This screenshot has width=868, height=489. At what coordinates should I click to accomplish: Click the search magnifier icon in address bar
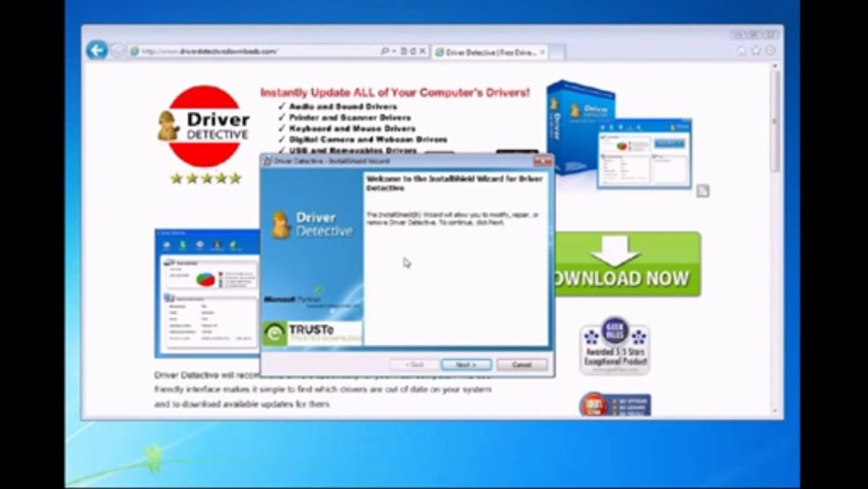coord(385,51)
